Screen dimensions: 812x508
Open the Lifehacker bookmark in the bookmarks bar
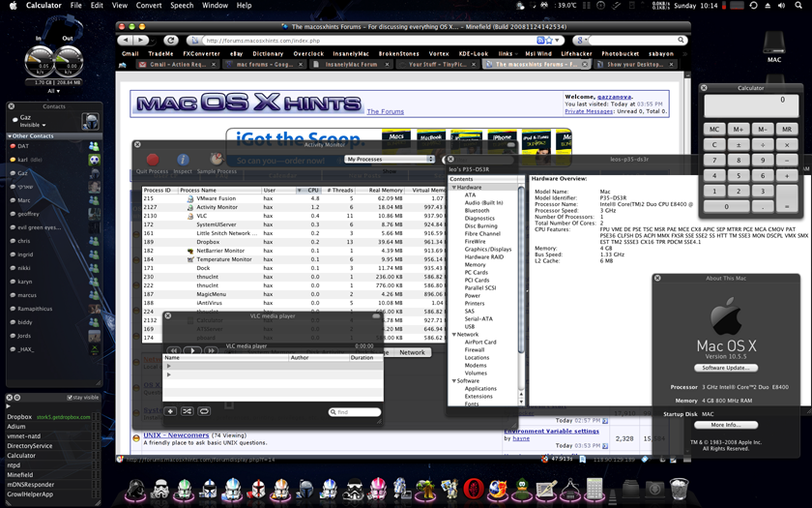point(576,53)
